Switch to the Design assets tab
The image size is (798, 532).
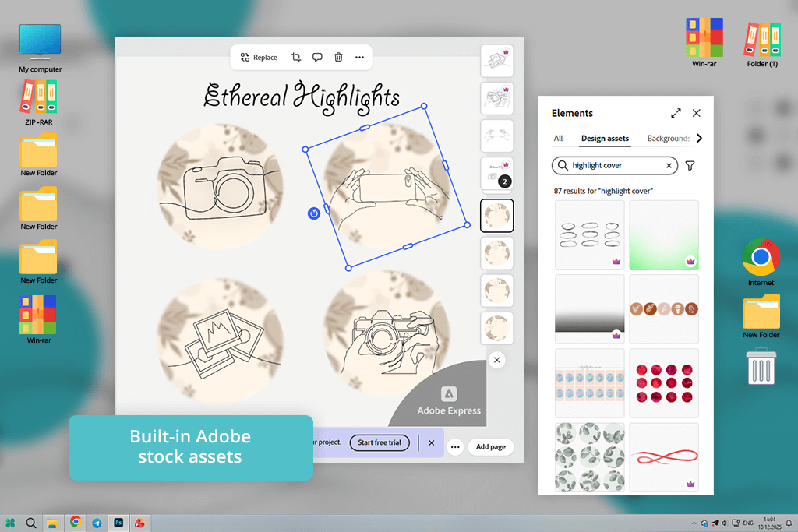pyautogui.click(x=605, y=139)
